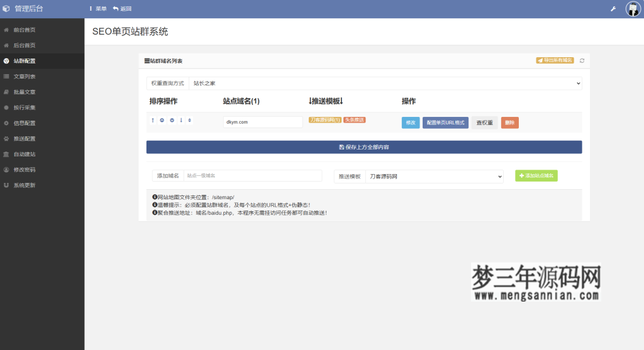Select 站群配置 sidebar item
This screenshot has width=644, height=350.
click(42, 61)
